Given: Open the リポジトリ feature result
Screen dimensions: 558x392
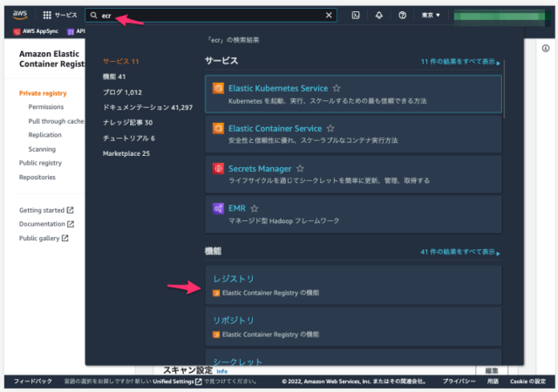Looking at the screenshot, I should tap(353, 327).
